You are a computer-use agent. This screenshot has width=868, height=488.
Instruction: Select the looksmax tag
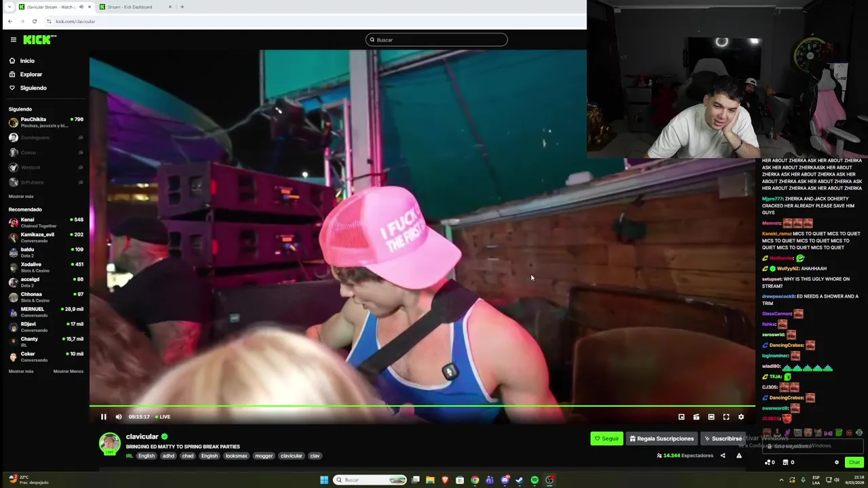(237, 456)
